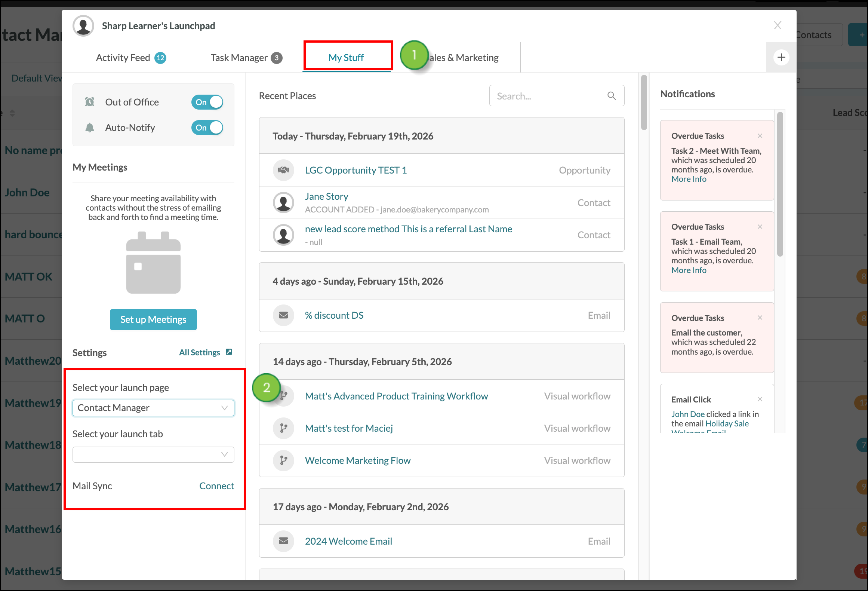Turn off the Out of Office toggle
Screen dimensions: 868x591
point(207,102)
